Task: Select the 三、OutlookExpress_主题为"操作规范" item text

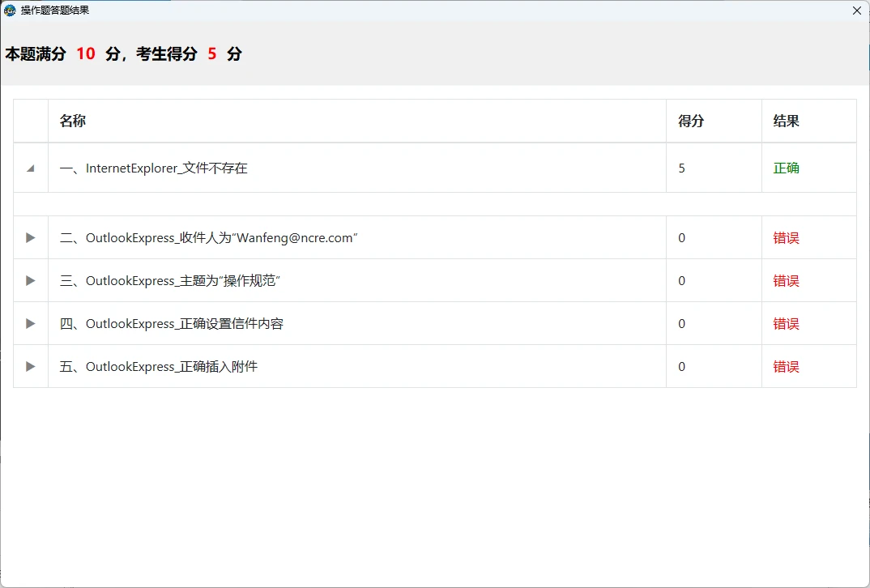Action: coord(170,281)
